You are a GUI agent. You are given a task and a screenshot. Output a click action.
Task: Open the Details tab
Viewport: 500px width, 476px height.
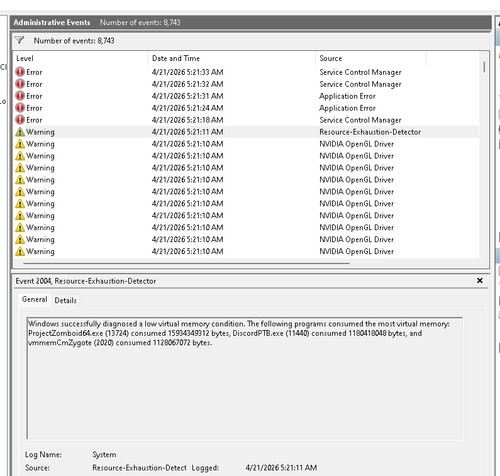point(65,300)
